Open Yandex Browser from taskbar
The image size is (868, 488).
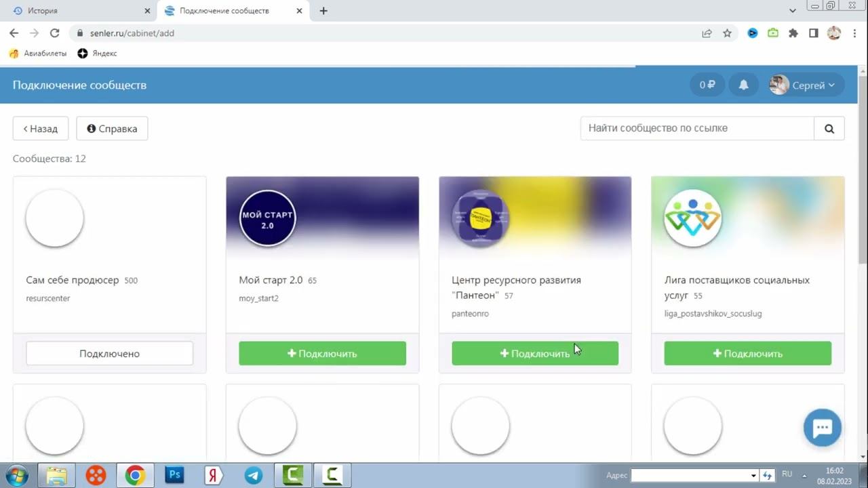pyautogui.click(x=214, y=476)
